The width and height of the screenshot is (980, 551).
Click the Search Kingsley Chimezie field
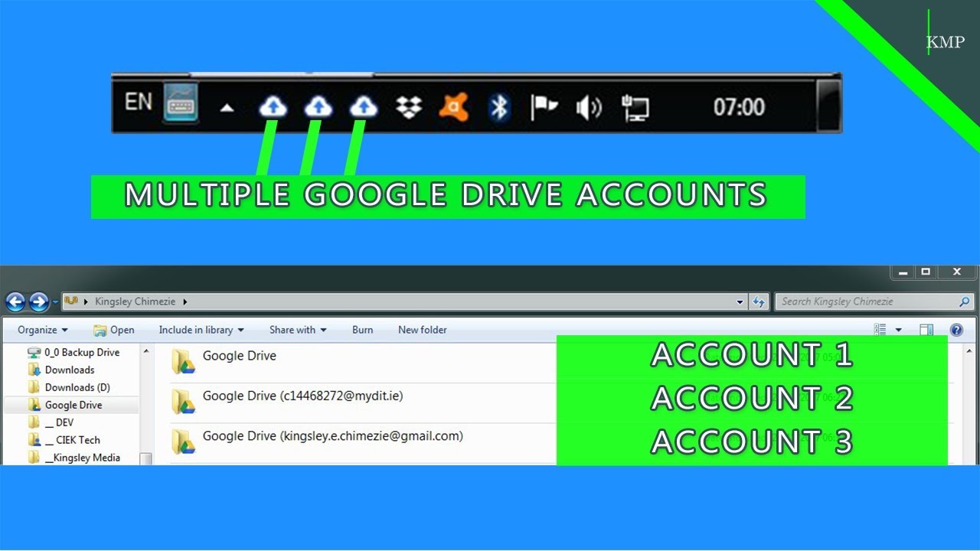click(874, 302)
